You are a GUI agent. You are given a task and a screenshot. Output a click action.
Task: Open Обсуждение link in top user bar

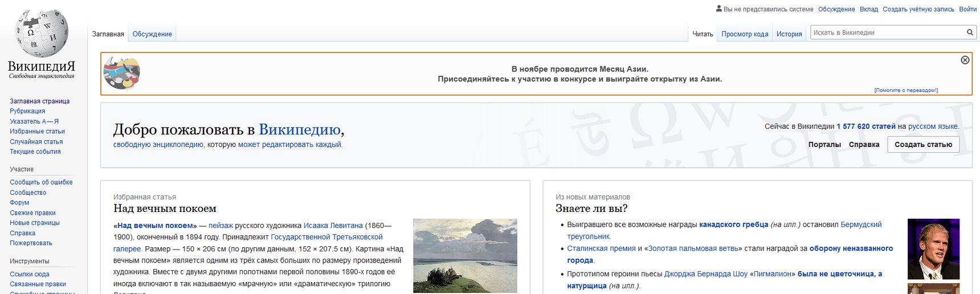tap(836, 9)
